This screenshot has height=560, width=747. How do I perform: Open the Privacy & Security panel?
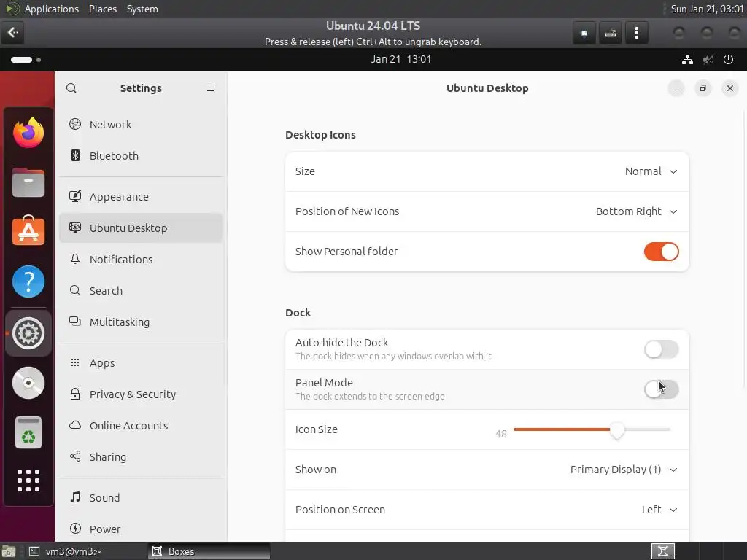pyautogui.click(x=141, y=394)
